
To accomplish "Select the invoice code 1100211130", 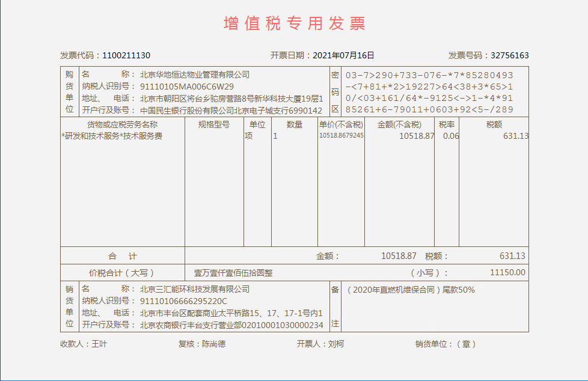I will point(126,55).
